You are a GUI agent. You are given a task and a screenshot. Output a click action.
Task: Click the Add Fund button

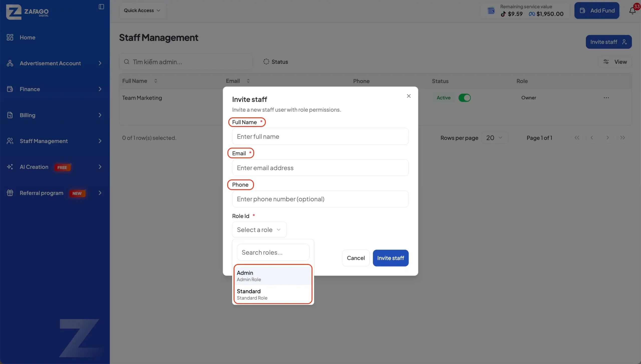click(597, 11)
